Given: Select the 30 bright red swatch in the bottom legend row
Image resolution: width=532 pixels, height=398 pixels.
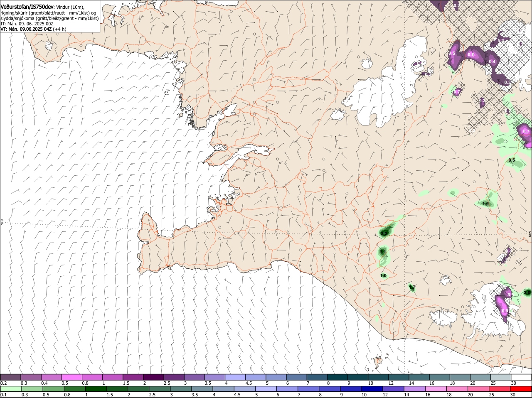Looking at the screenshot, I should (521, 389).
